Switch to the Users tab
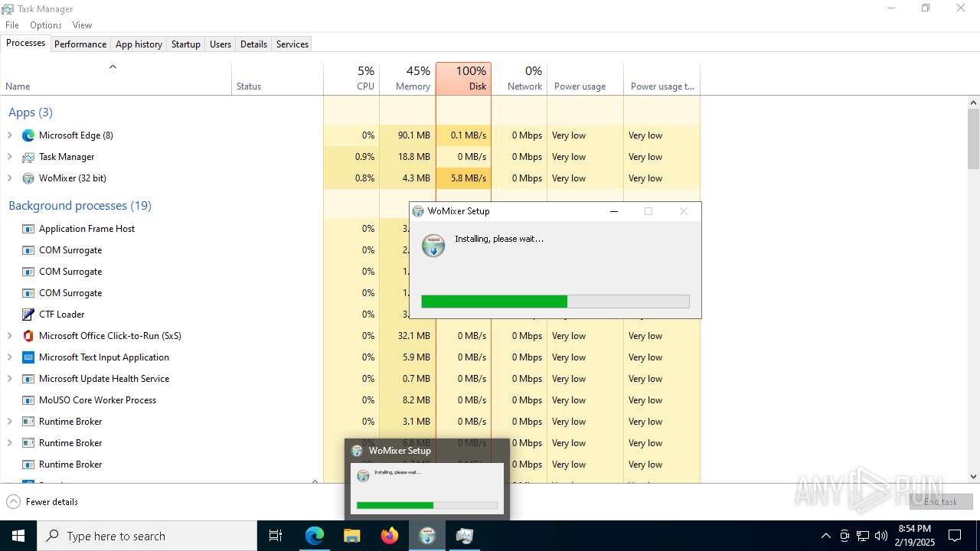 point(220,44)
